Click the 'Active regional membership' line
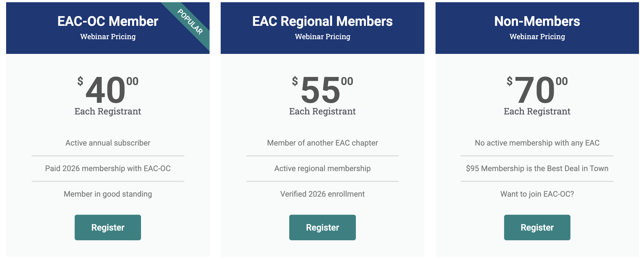Image resolution: width=644 pixels, height=260 pixels. click(x=322, y=168)
